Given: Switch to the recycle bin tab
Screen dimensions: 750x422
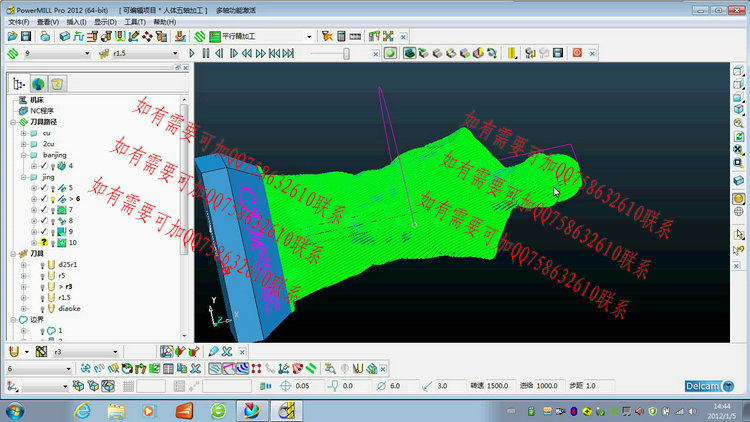Looking at the screenshot, I should pyautogui.click(x=57, y=84).
